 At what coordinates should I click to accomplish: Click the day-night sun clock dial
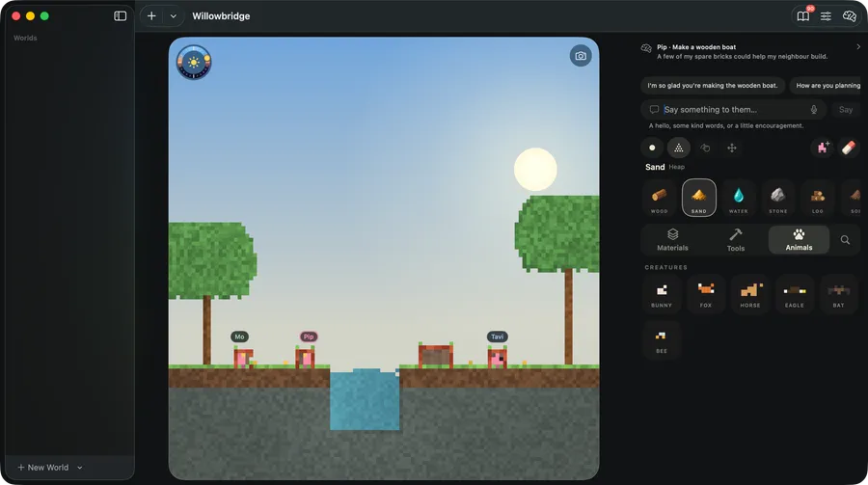[x=194, y=62]
